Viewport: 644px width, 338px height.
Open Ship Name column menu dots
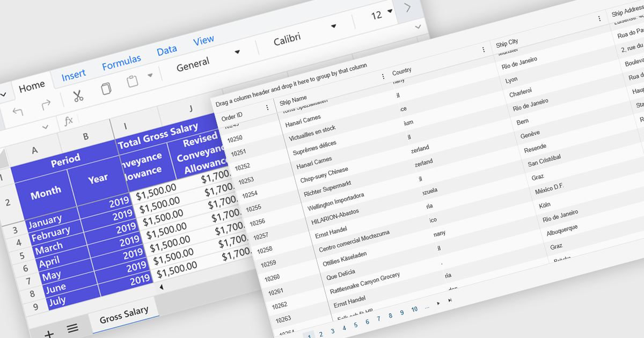[x=383, y=76]
